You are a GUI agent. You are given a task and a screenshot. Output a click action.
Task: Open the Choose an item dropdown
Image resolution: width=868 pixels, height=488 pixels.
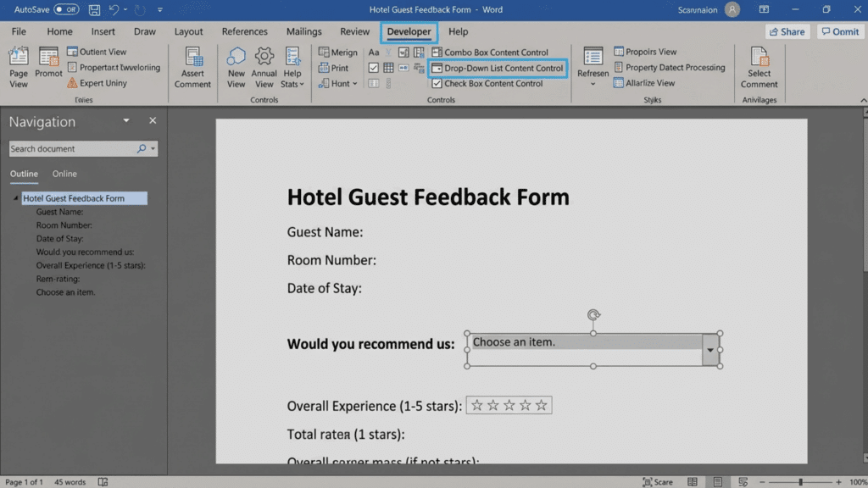712,349
